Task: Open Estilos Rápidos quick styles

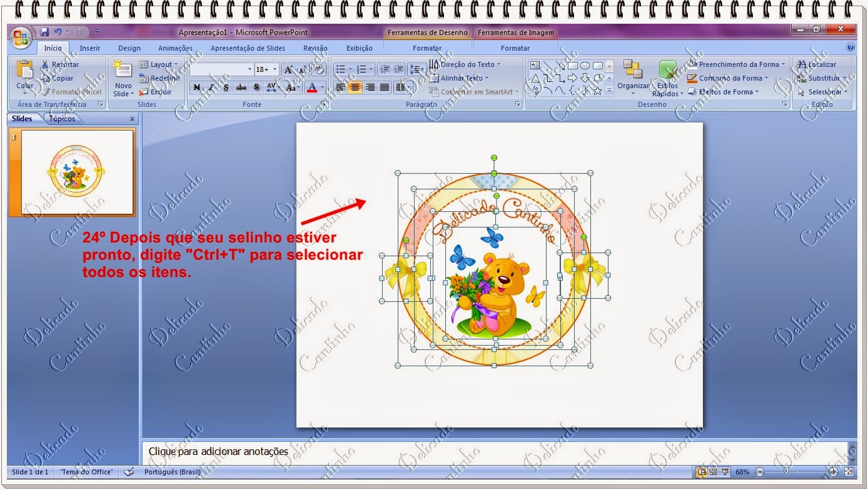Action: click(668, 78)
